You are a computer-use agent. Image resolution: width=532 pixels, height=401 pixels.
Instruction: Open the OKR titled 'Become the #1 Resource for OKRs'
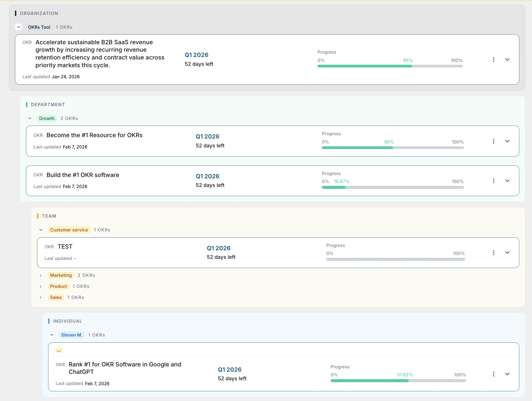[95, 135]
